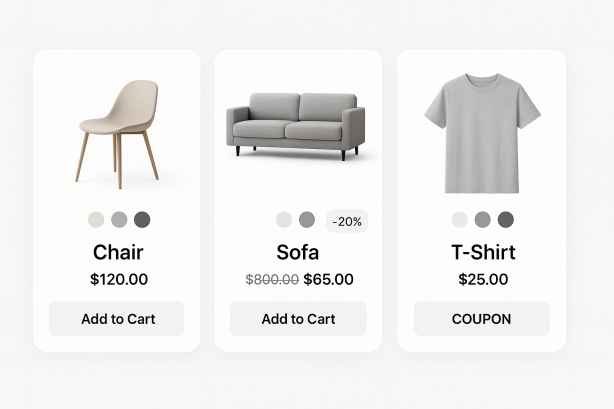The image size is (614, 409).
Task: Select the lightest color swatch for Chair
Action: [x=96, y=219]
